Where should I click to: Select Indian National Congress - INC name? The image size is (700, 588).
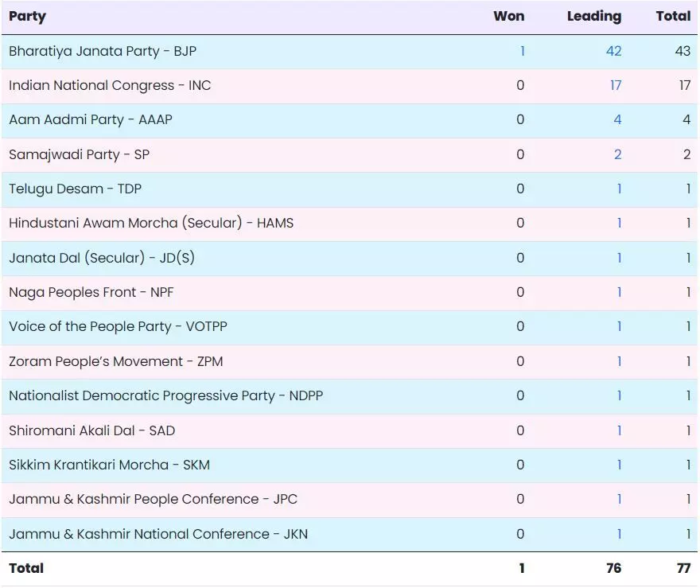click(110, 85)
